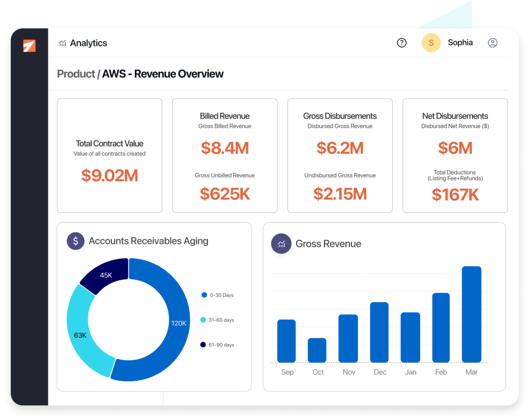Click Total Deductions (Listing Fee+Refunds) label
Viewport: 529px width, 420px height.
[x=455, y=175]
